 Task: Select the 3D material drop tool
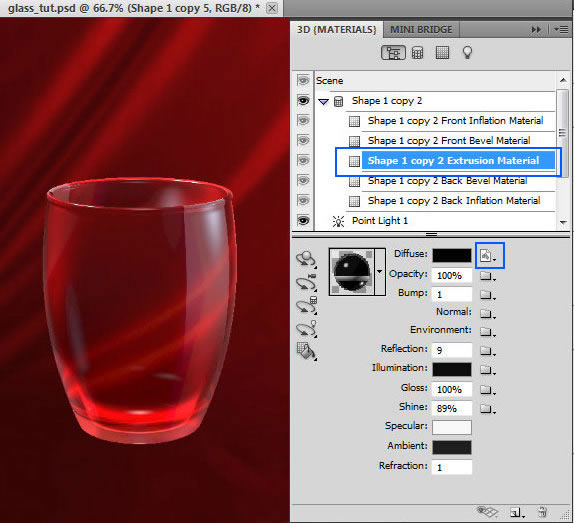click(x=307, y=352)
